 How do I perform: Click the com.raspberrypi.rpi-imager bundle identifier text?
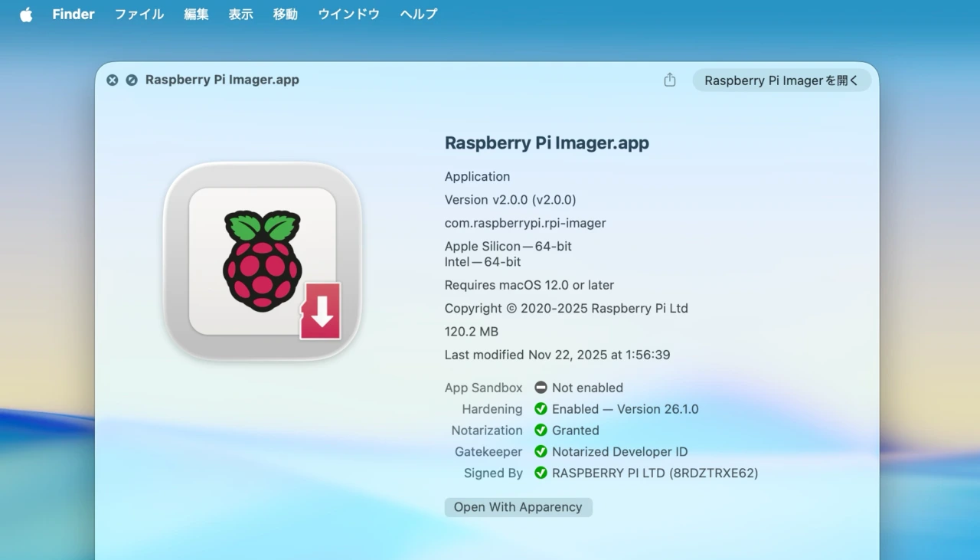pos(525,223)
